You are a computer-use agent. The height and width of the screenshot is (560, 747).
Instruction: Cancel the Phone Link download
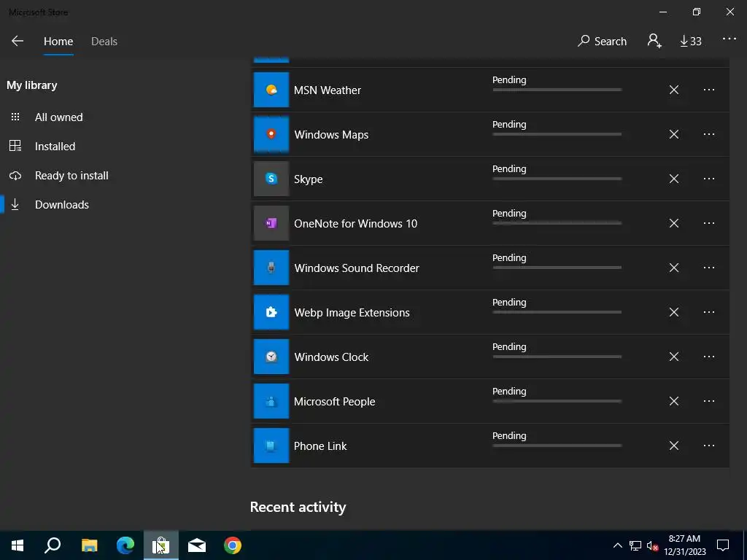pyautogui.click(x=673, y=446)
